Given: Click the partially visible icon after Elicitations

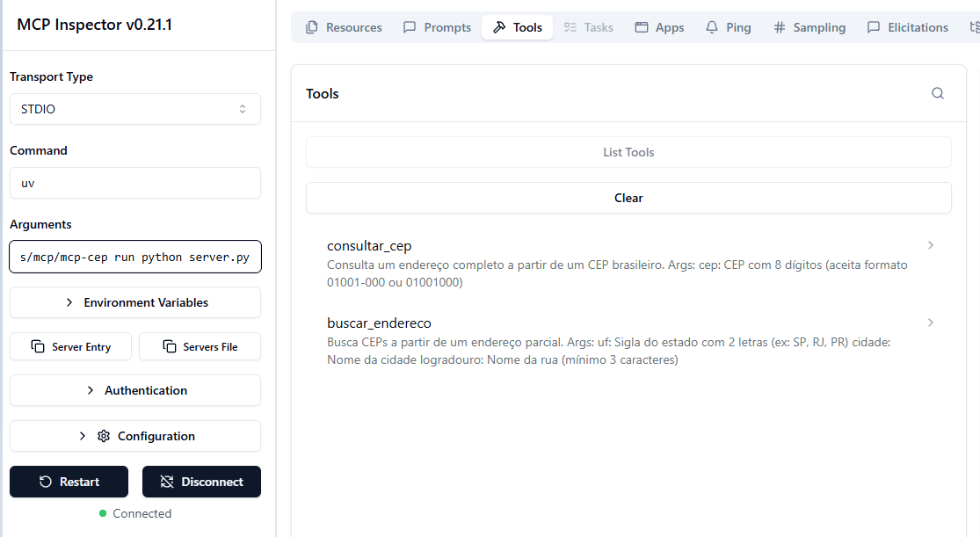Looking at the screenshot, I should [x=973, y=27].
